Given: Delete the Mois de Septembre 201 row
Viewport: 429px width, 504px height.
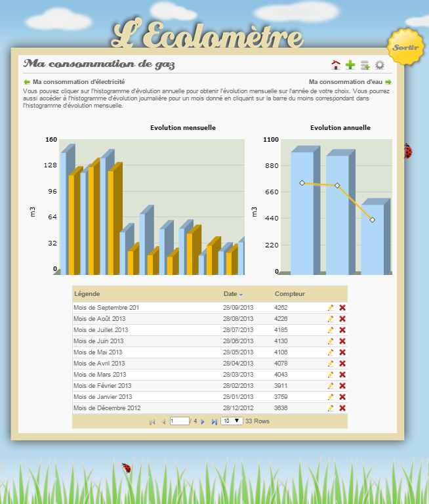Looking at the screenshot, I should 342,308.
